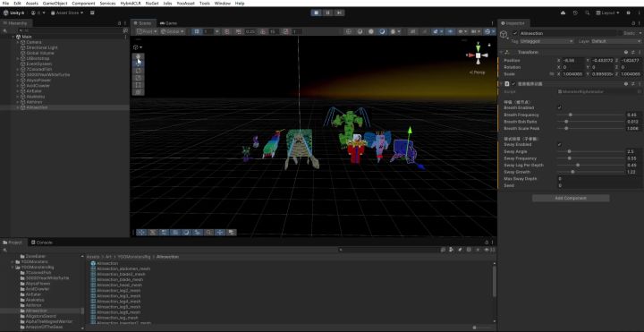
Task: Lock the Hierarchy panel
Action: [x=120, y=23]
